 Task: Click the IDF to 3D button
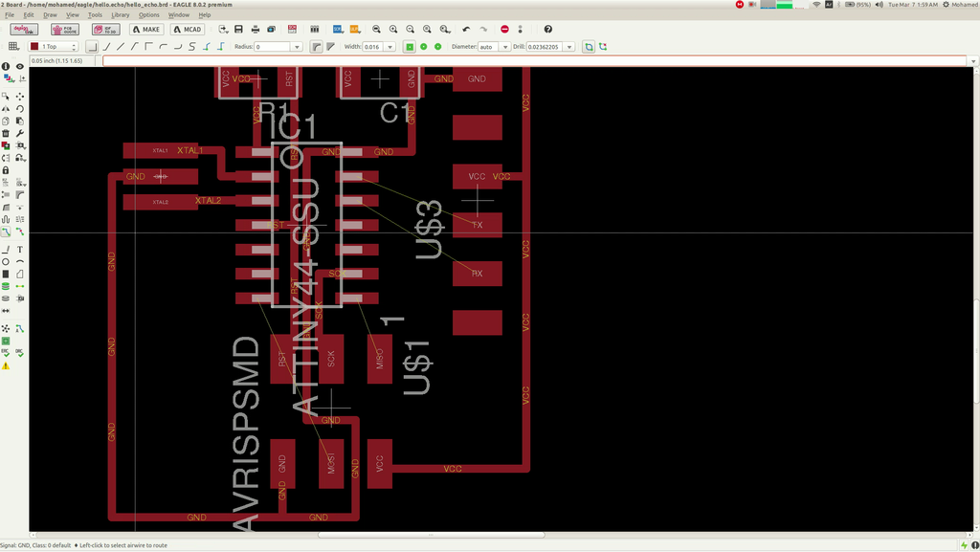[105, 30]
